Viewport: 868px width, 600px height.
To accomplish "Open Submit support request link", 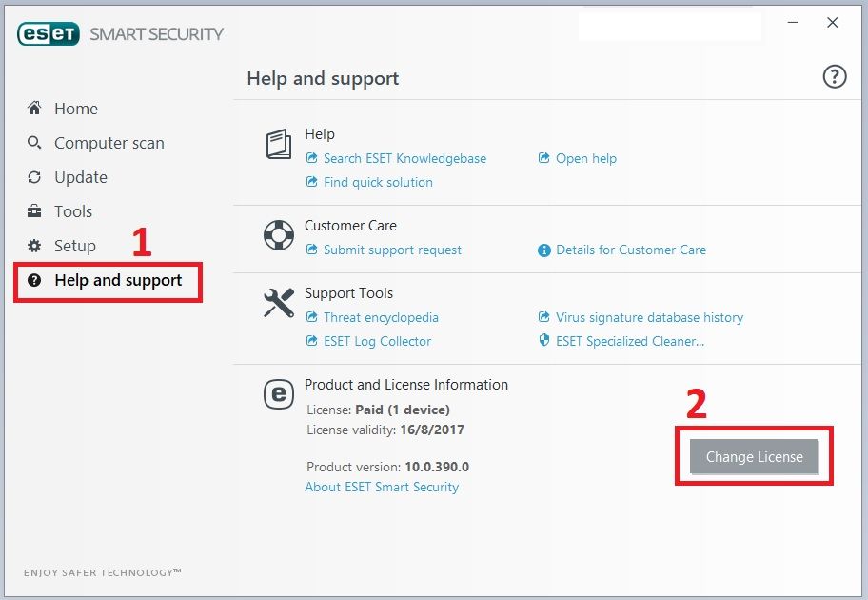I will 392,250.
